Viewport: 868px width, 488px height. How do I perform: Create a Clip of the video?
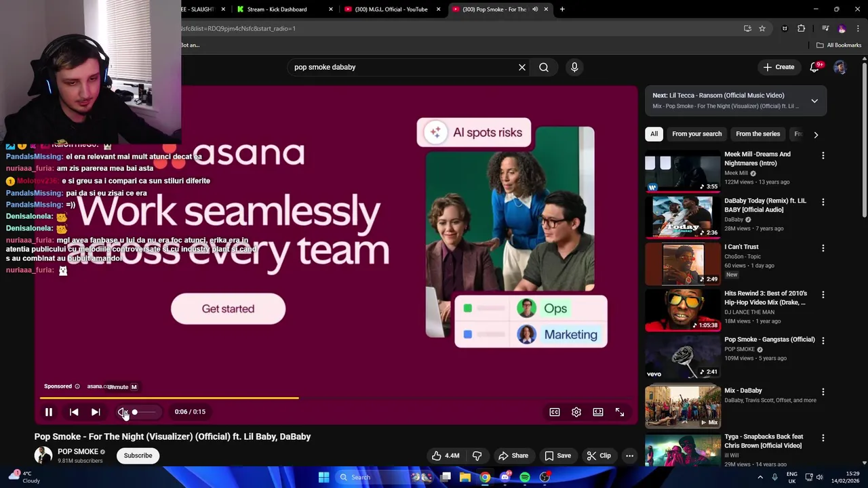click(x=599, y=456)
